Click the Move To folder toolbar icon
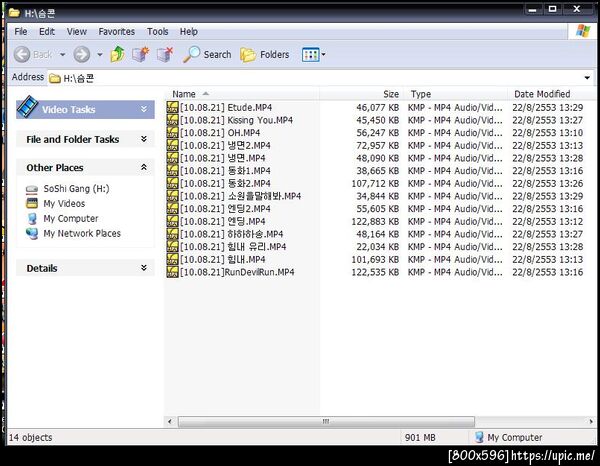 140,54
